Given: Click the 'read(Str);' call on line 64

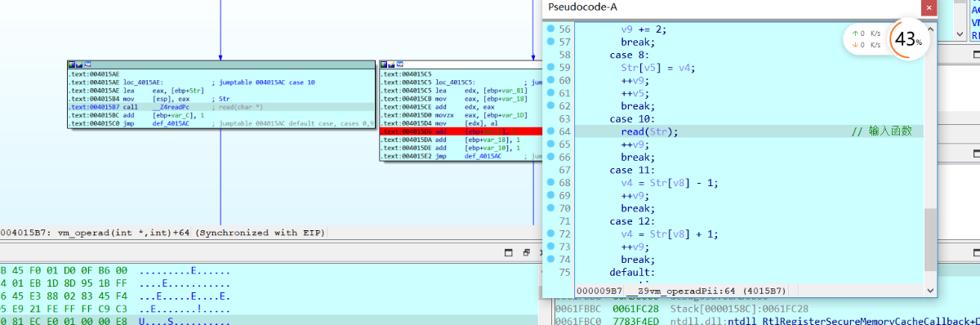Looking at the screenshot, I should (x=649, y=131).
